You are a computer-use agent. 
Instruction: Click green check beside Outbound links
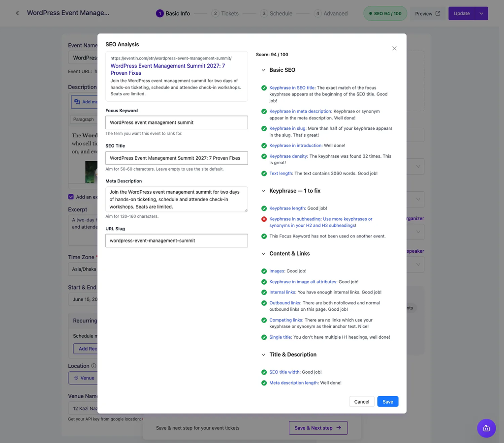(264, 303)
